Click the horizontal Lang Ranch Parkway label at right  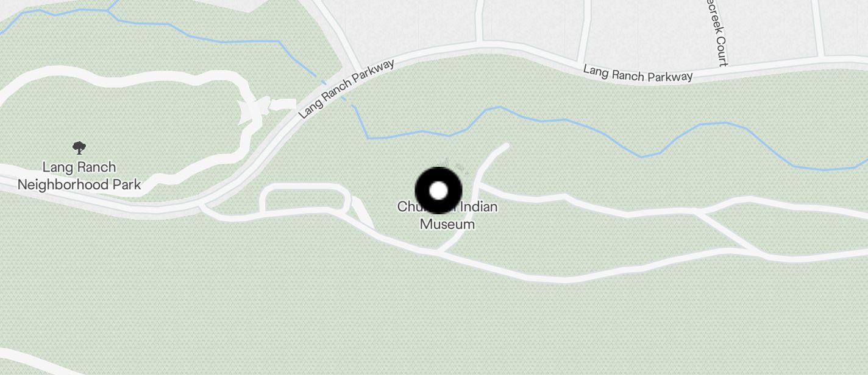(x=638, y=73)
